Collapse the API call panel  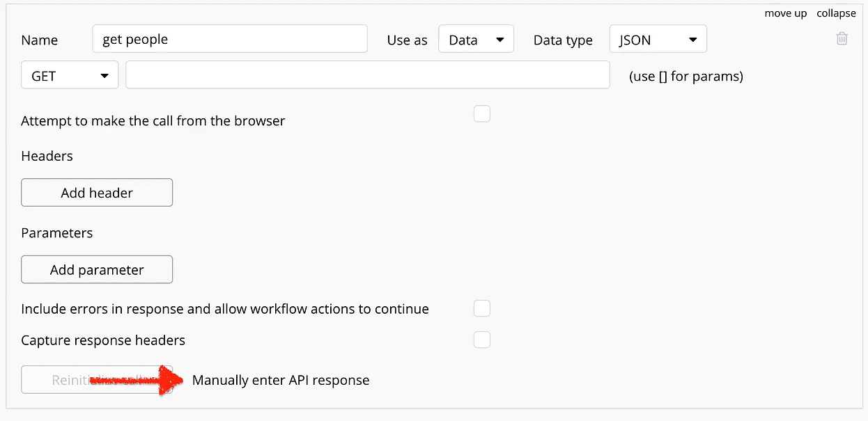[x=836, y=13]
